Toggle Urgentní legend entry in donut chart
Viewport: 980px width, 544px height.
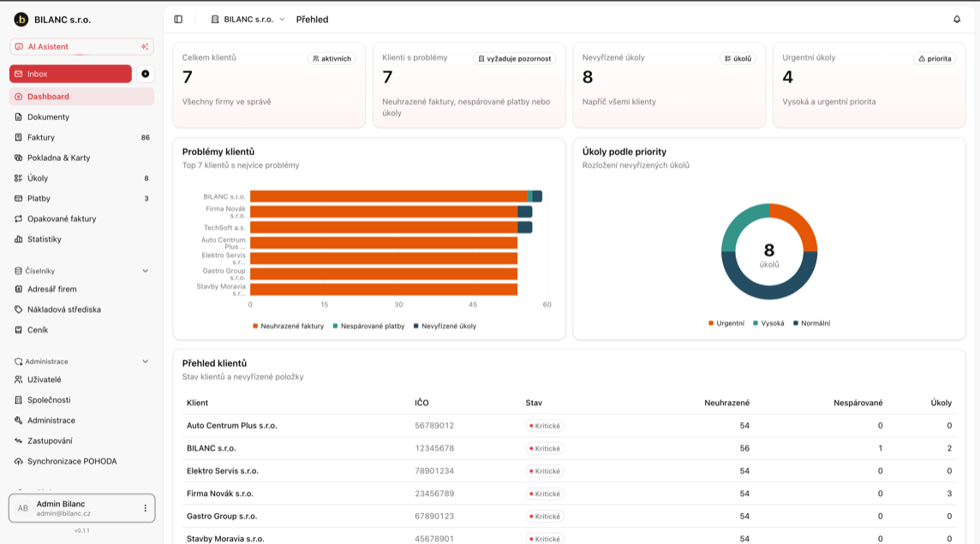(x=726, y=323)
